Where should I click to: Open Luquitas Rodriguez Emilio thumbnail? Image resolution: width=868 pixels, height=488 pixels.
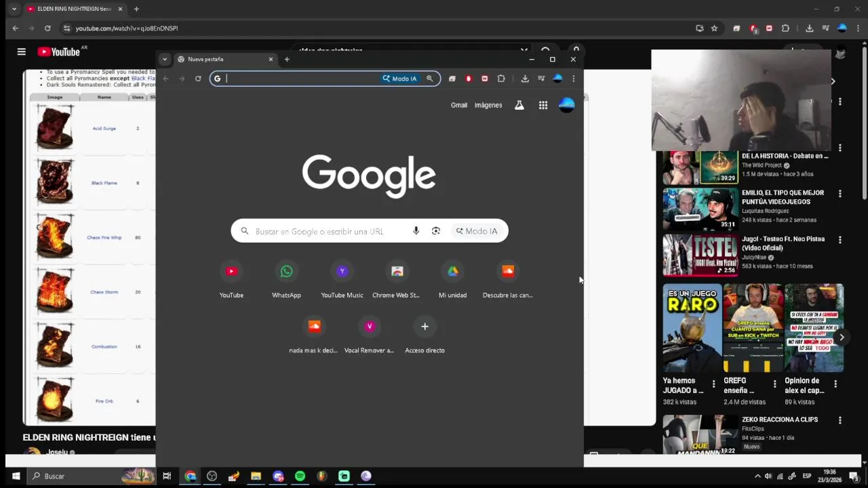pos(701,209)
